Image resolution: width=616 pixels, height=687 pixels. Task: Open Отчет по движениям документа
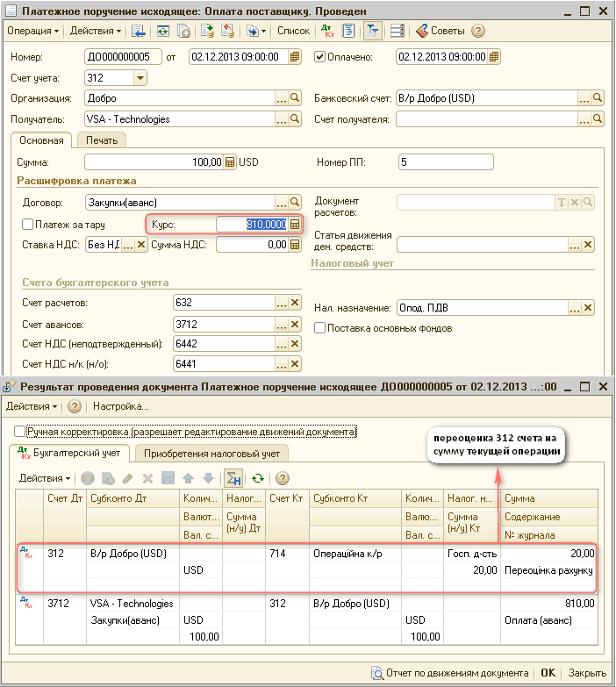(449, 673)
